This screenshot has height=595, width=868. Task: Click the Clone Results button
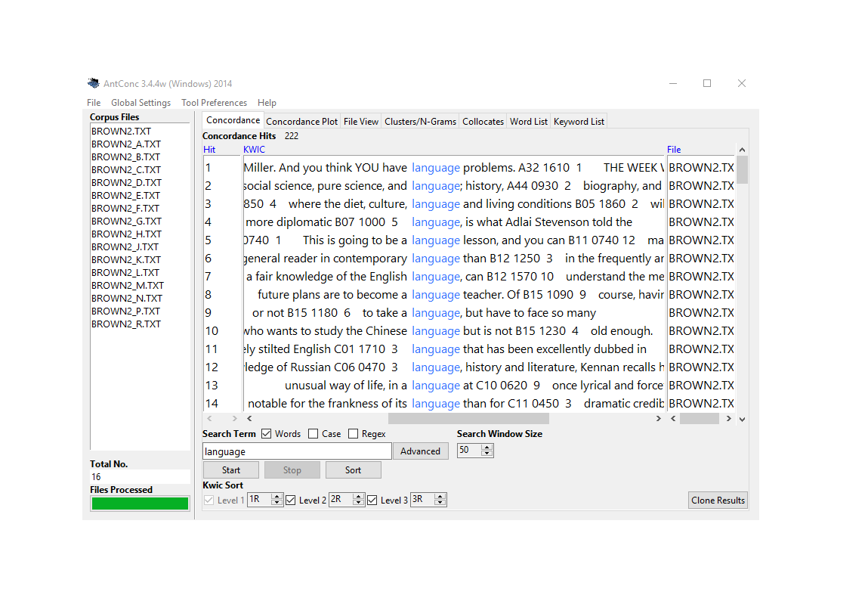pos(718,500)
